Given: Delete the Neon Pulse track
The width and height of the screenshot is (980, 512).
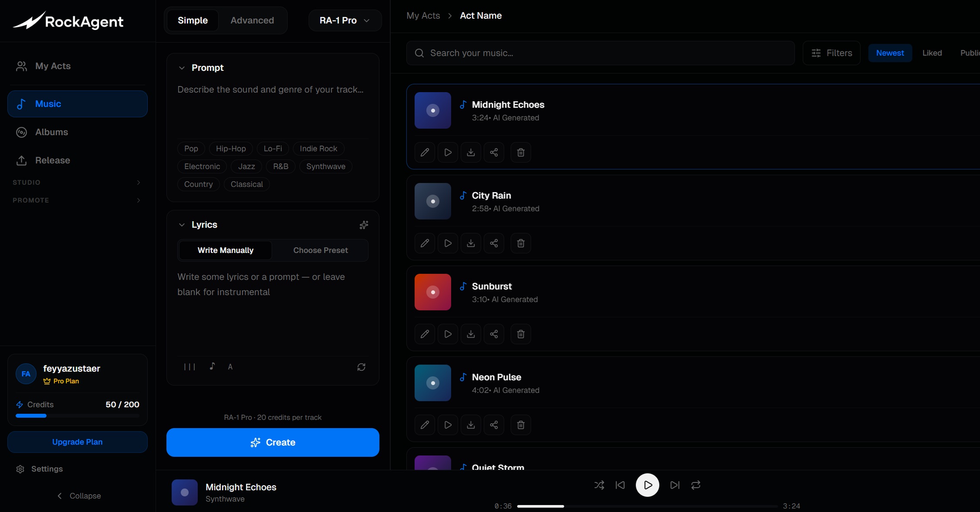Looking at the screenshot, I should [x=521, y=425].
